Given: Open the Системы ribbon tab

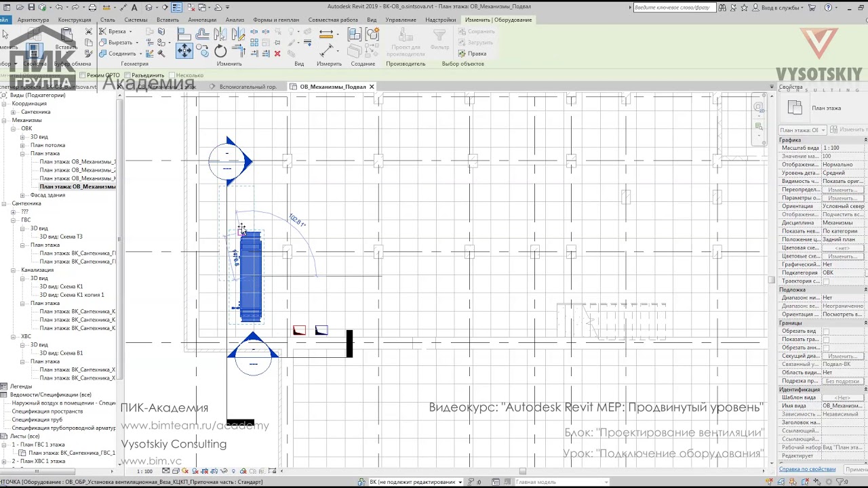Looking at the screenshot, I should 136,20.
